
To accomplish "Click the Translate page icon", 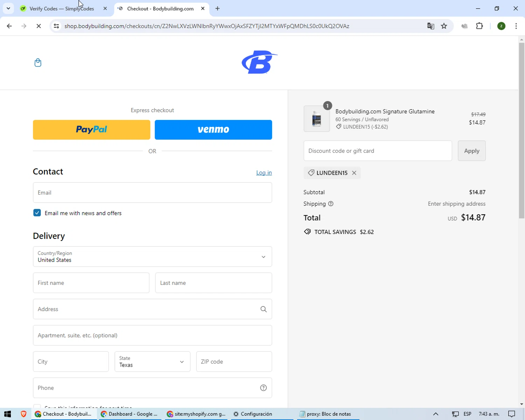I will [431, 26].
